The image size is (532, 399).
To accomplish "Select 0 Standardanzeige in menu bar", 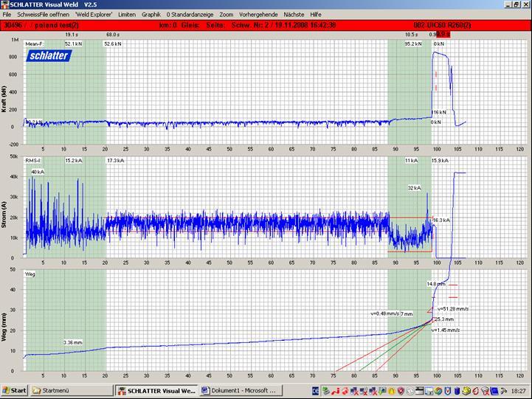I will [190, 15].
